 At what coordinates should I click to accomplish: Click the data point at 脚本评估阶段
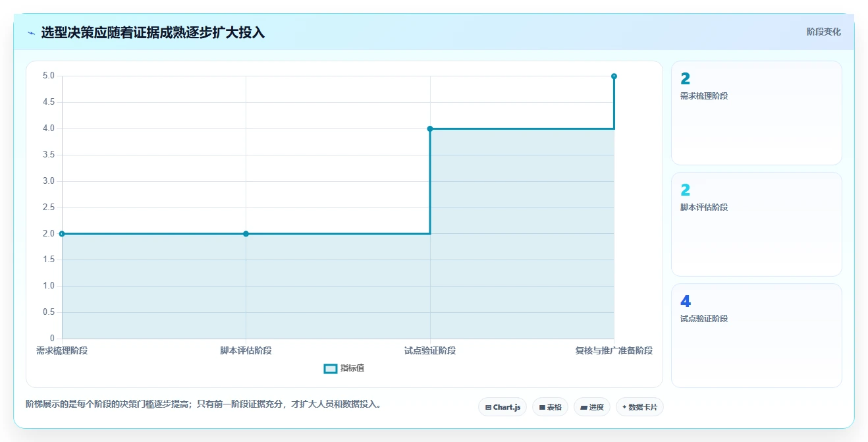point(246,234)
